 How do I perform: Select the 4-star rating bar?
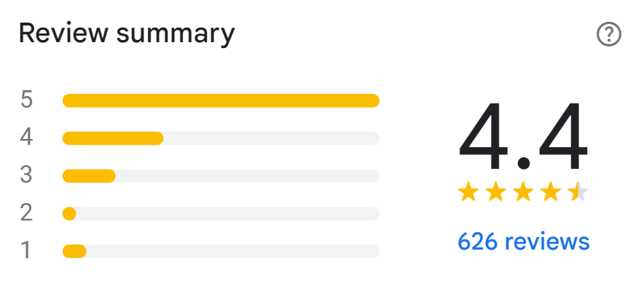tap(221, 138)
